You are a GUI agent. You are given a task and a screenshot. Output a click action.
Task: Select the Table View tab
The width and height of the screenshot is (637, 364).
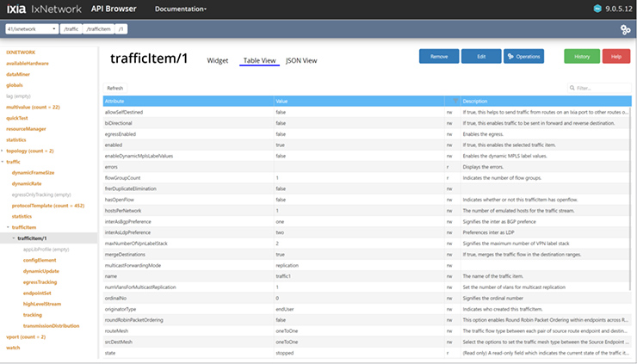coord(259,60)
